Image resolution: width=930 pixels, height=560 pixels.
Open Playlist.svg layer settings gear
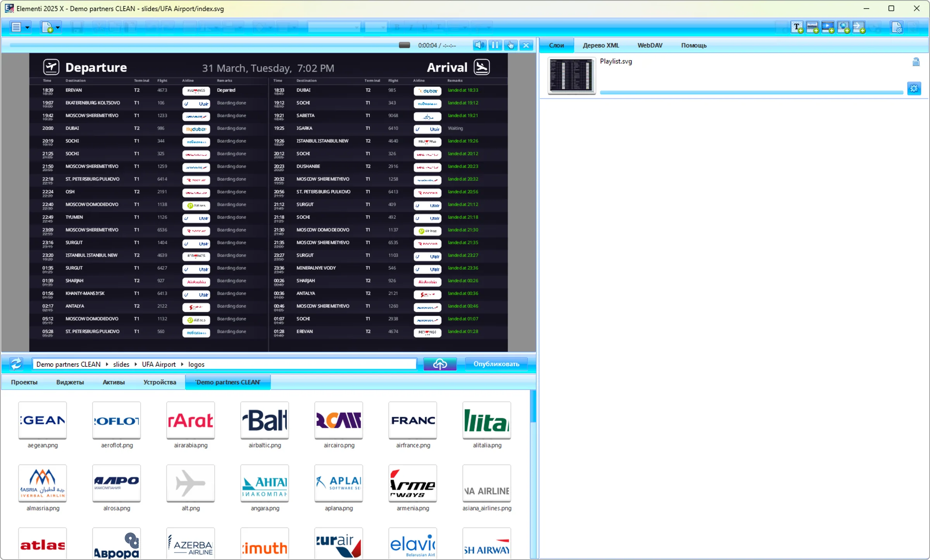coord(914,88)
